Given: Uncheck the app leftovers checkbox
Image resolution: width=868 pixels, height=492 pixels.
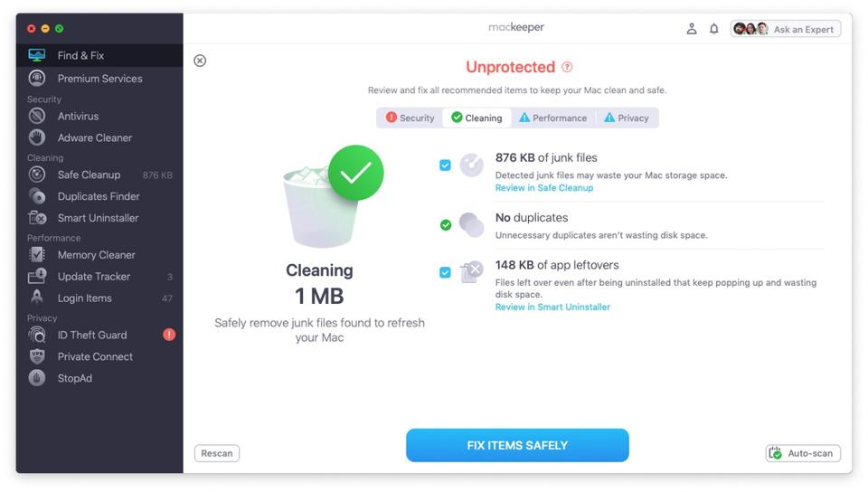Looking at the screenshot, I should [445, 272].
